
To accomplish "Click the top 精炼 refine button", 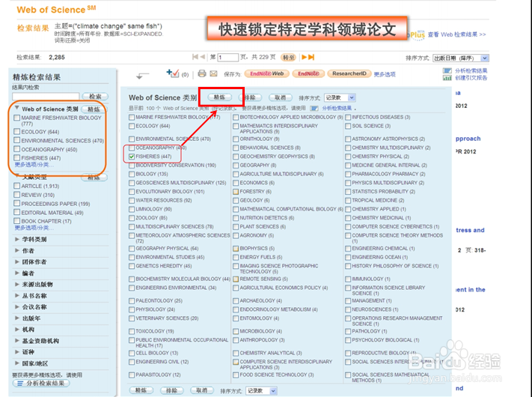I will coord(219,97).
